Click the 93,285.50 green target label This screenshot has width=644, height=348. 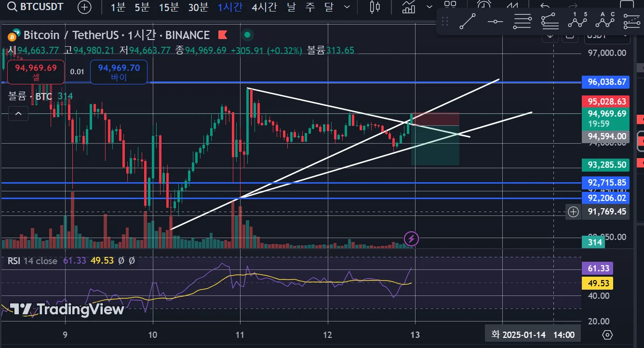605,165
